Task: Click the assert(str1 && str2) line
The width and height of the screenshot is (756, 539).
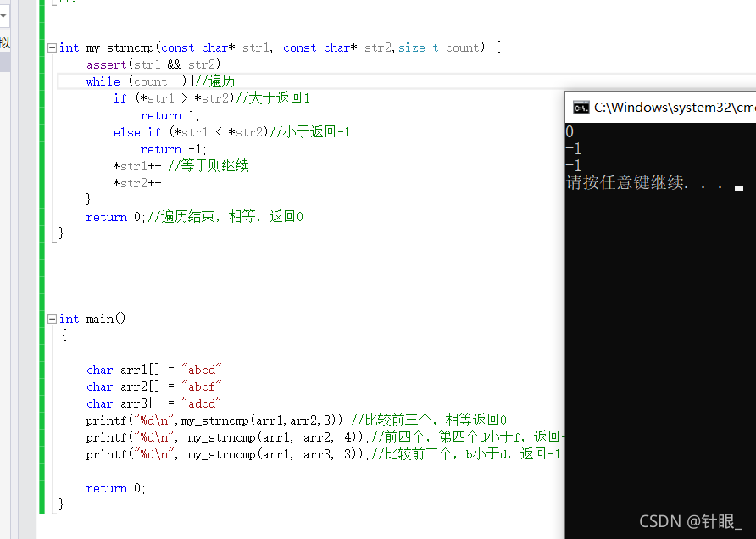Action: click(156, 64)
